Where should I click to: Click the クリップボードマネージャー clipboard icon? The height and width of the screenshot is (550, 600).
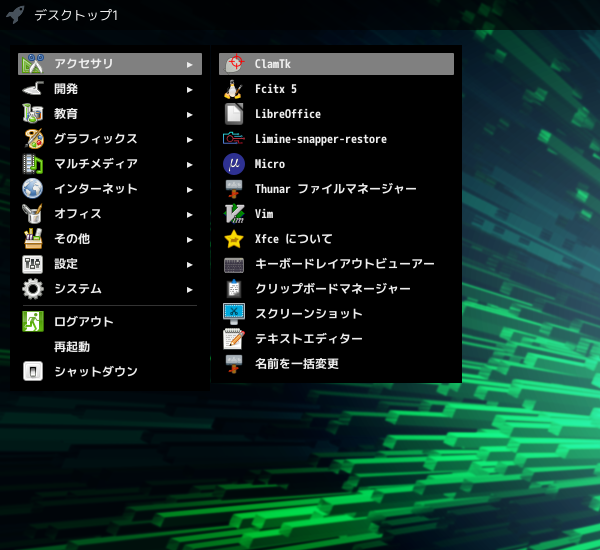pyautogui.click(x=234, y=289)
